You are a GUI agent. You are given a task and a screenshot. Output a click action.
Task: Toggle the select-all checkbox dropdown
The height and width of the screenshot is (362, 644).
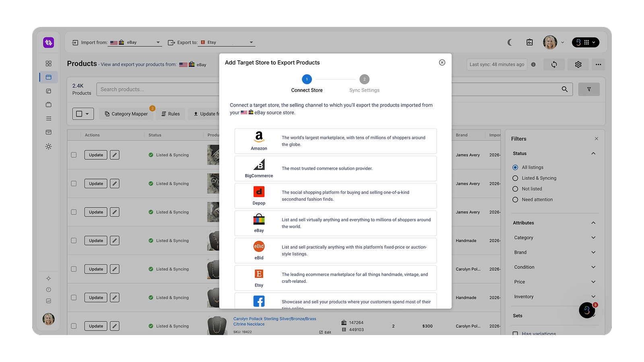click(83, 114)
